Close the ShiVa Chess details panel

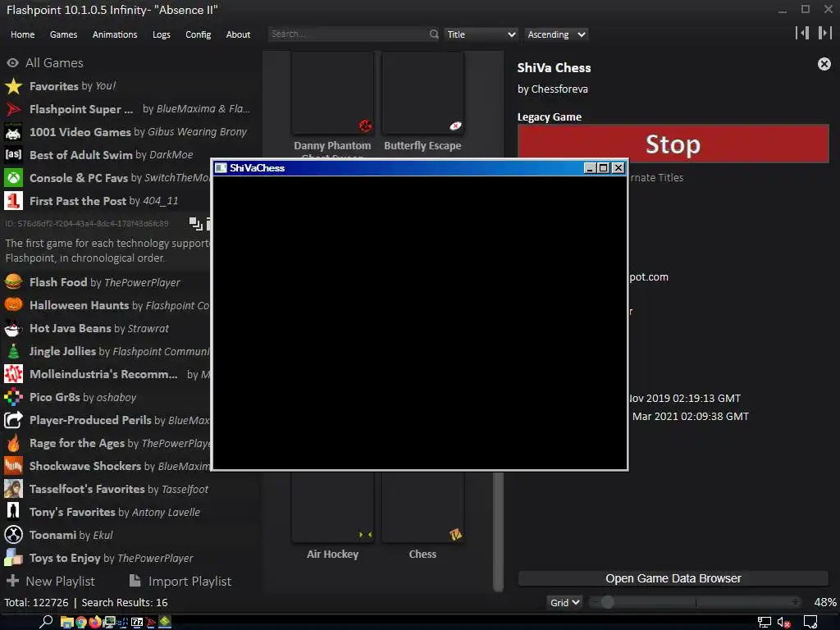[x=824, y=64]
